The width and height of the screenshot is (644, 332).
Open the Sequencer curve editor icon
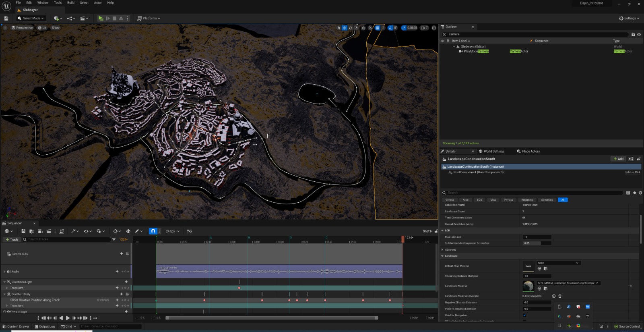(190, 231)
